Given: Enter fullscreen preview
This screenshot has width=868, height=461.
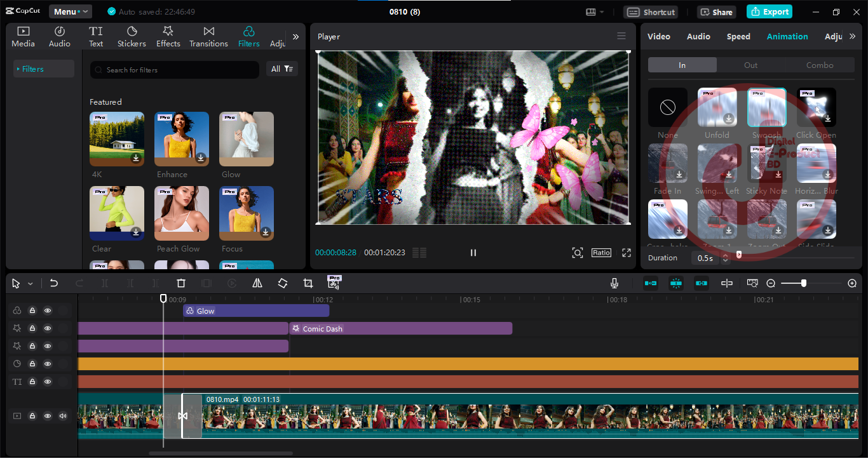Looking at the screenshot, I should 627,253.
